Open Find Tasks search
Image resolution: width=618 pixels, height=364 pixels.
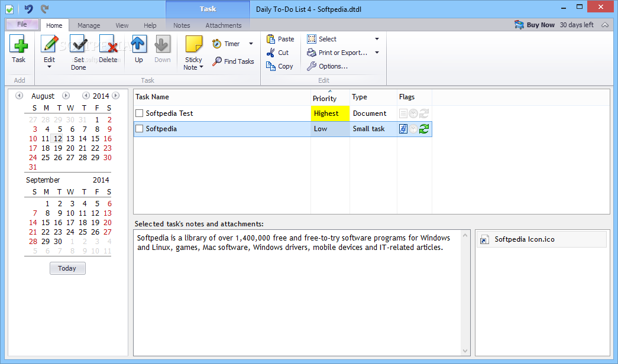pos(233,61)
